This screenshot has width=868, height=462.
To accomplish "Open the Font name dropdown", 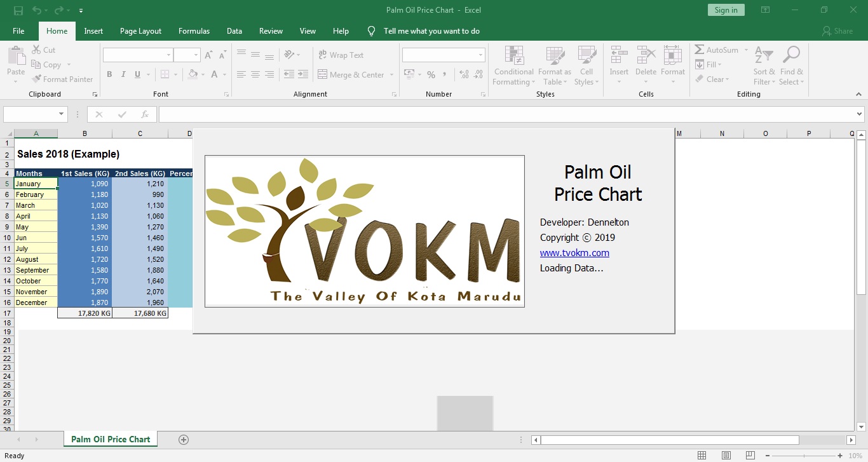I will click(168, 55).
